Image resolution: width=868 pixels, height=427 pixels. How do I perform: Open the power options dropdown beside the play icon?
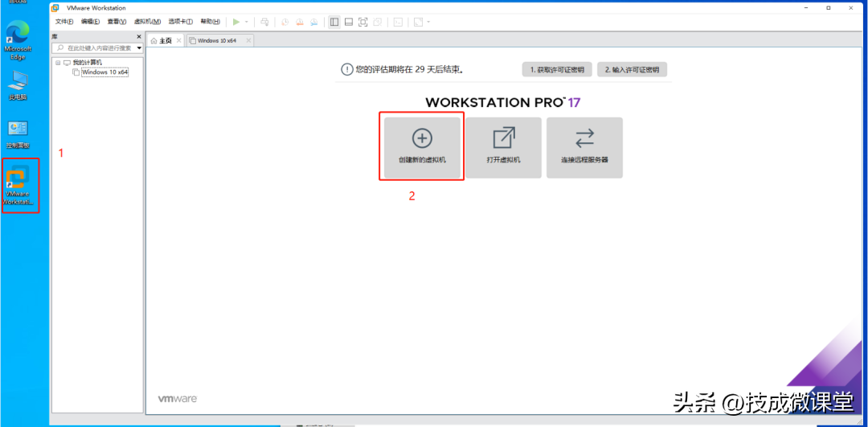247,23
